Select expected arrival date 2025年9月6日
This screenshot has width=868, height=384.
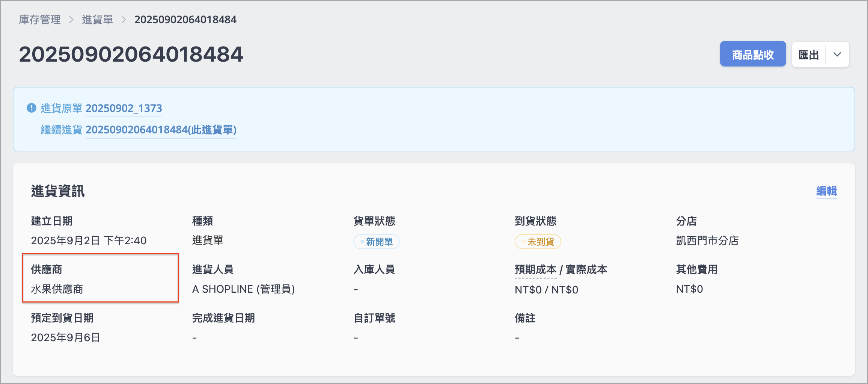point(65,337)
